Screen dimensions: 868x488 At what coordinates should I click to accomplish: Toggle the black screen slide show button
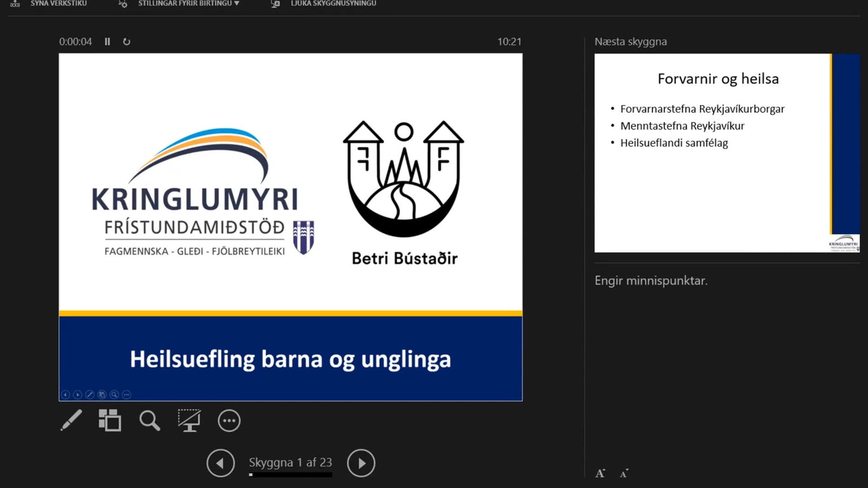click(189, 420)
